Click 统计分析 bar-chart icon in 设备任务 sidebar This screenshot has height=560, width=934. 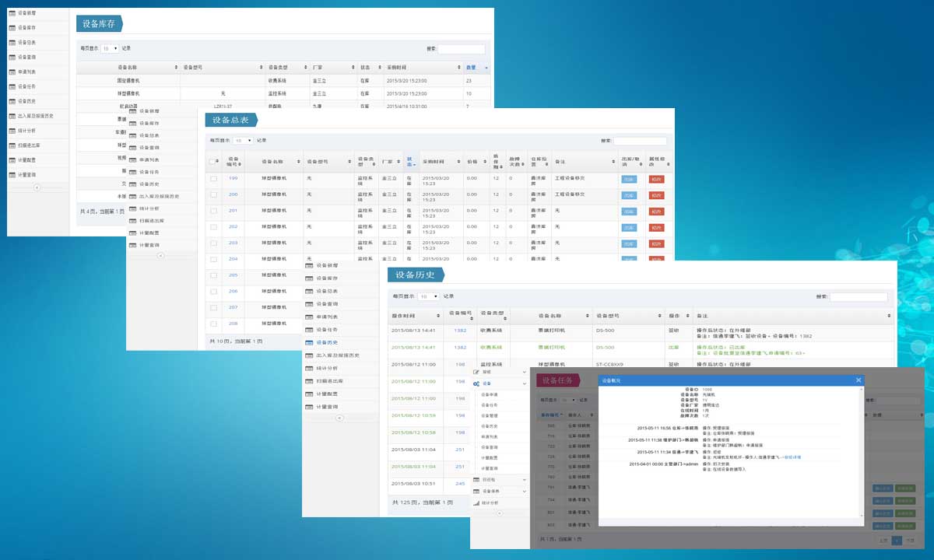[x=476, y=502]
